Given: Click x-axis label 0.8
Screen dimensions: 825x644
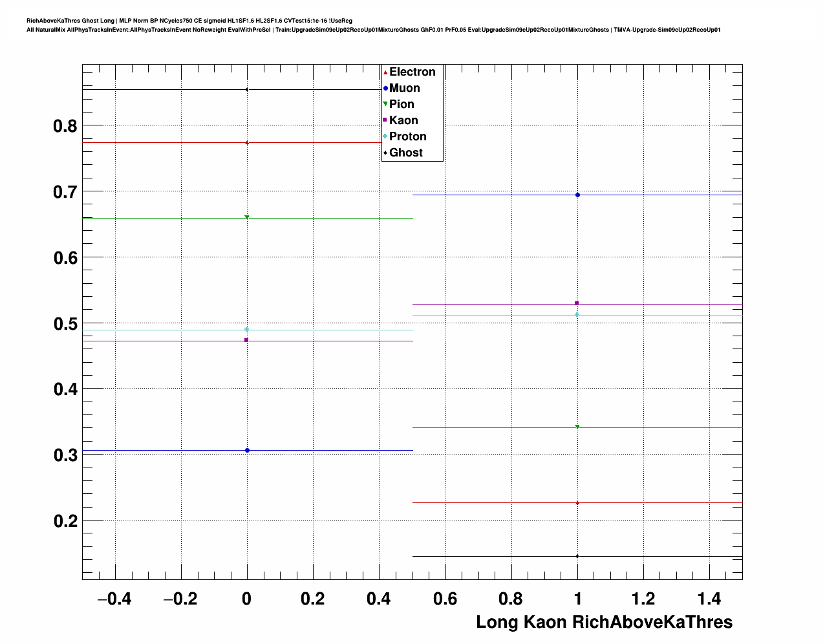Looking at the screenshot, I should (x=511, y=599).
